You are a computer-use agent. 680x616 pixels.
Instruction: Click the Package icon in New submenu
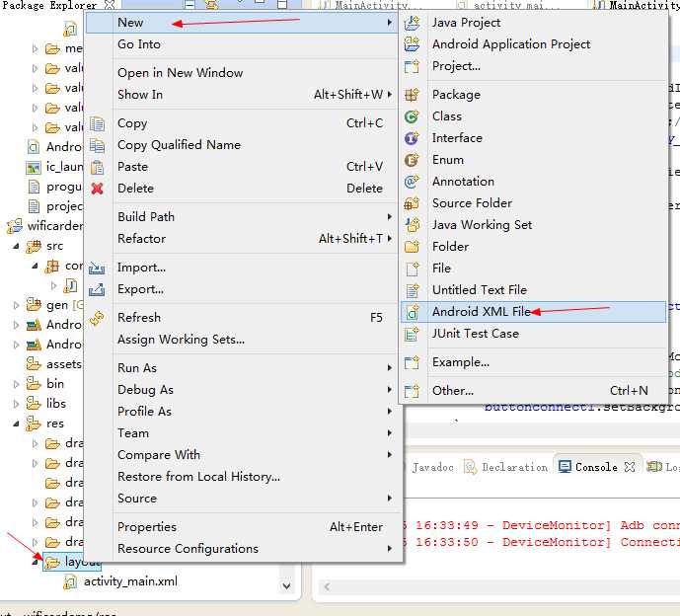[412, 95]
